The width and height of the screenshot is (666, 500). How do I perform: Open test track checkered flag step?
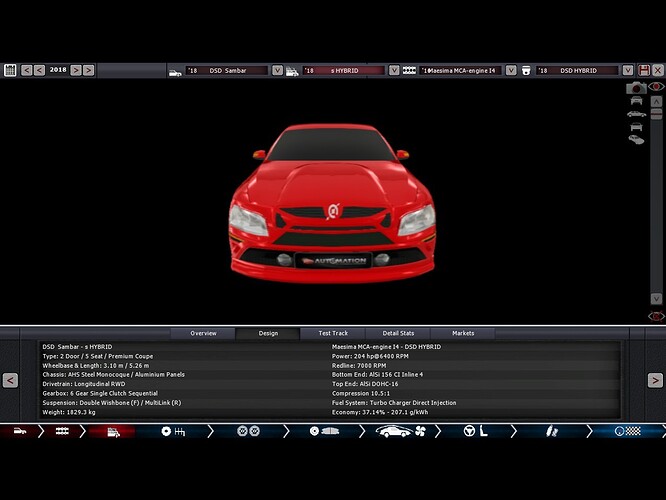point(627,431)
